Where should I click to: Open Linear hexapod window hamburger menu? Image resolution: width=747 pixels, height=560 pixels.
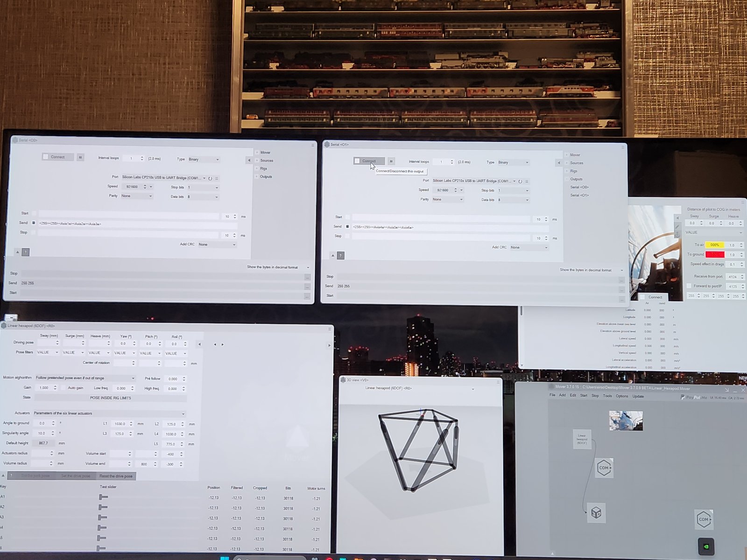click(x=330, y=329)
